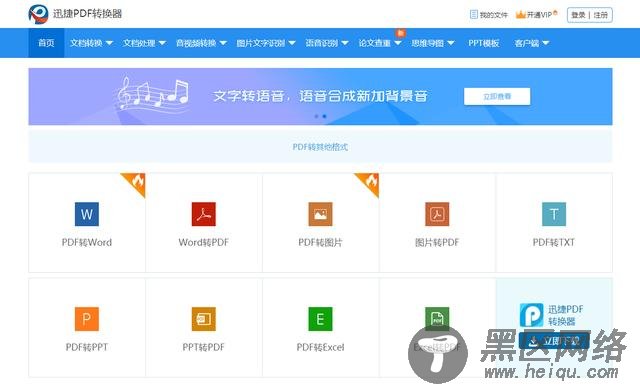The image size is (640, 389).
Task: Expand the 音视频转换 dropdown menu
Action: coord(201,43)
